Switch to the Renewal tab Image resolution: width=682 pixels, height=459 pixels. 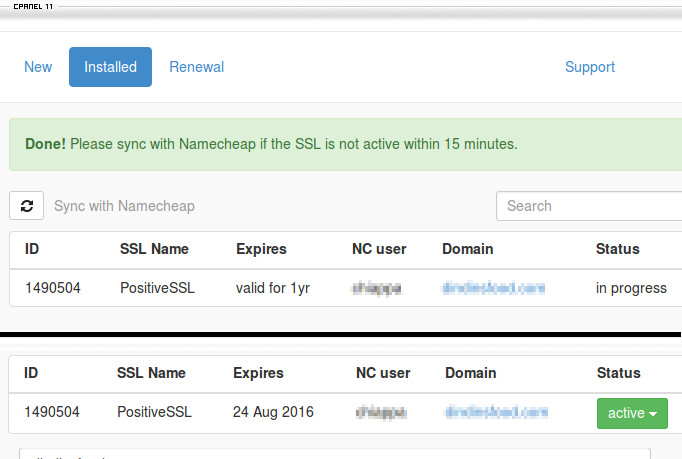(197, 67)
